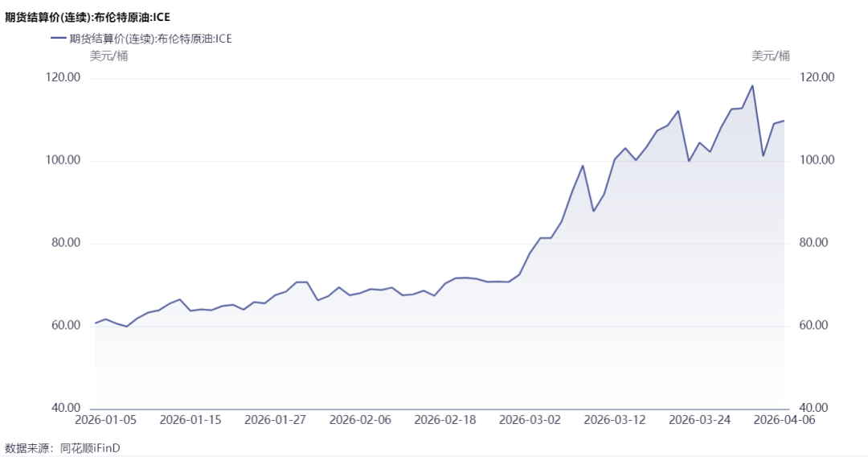Click the right axis value 80.00
This screenshot has height=457, width=868.
click(x=813, y=243)
